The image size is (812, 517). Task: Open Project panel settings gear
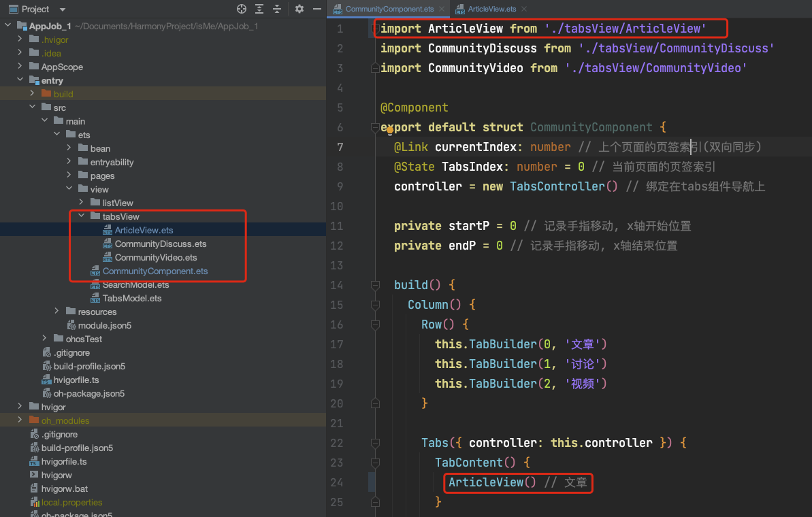coord(299,9)
